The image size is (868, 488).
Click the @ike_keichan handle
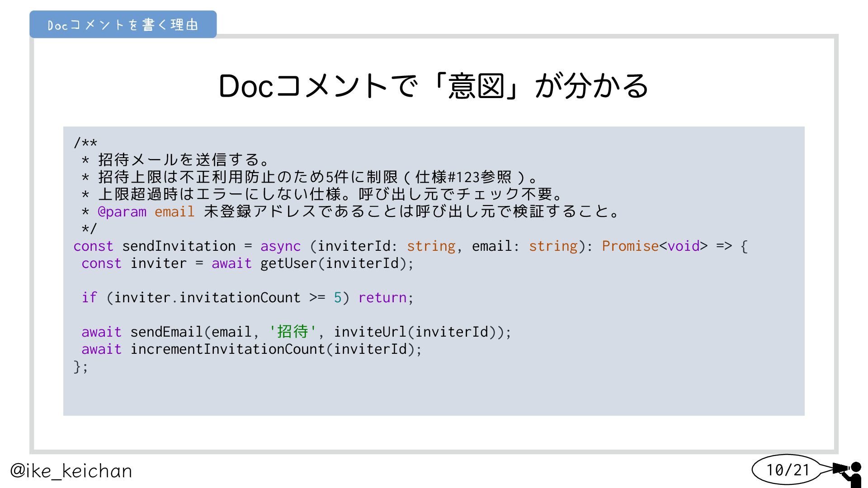click(x=71, y=471)
